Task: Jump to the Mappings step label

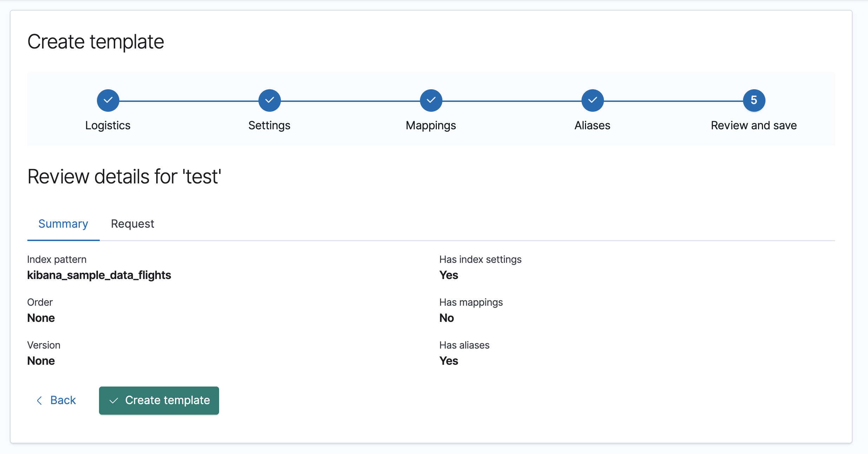Action: 431,125
